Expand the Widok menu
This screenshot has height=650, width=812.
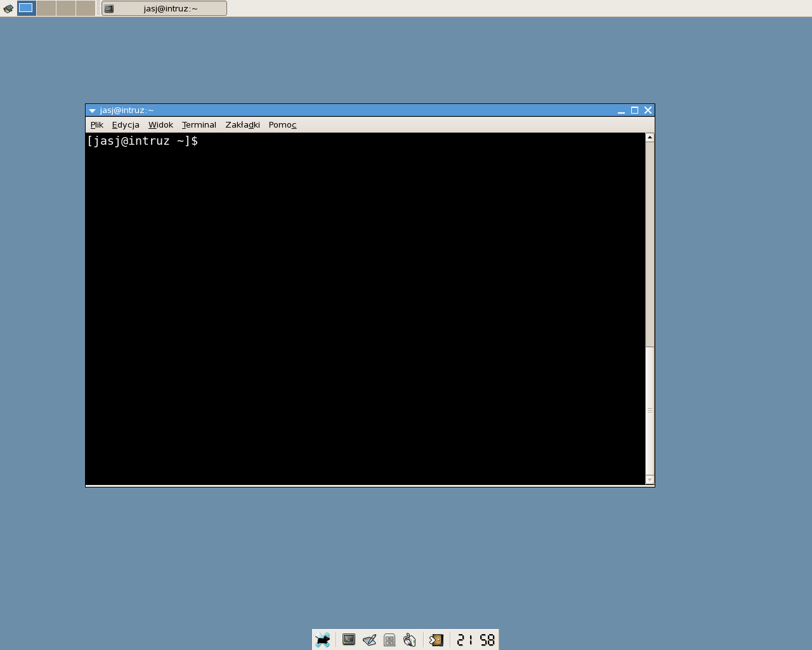click(x=160, y=125)
